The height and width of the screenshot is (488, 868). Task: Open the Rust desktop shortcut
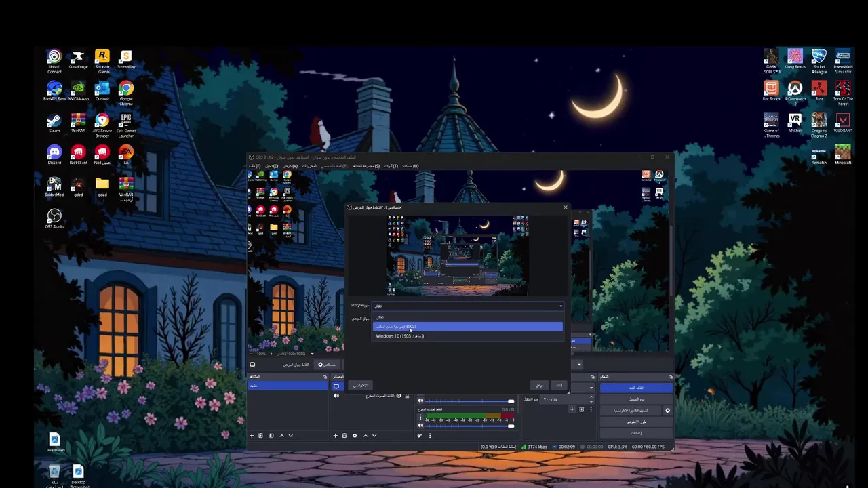click(819, 91)
